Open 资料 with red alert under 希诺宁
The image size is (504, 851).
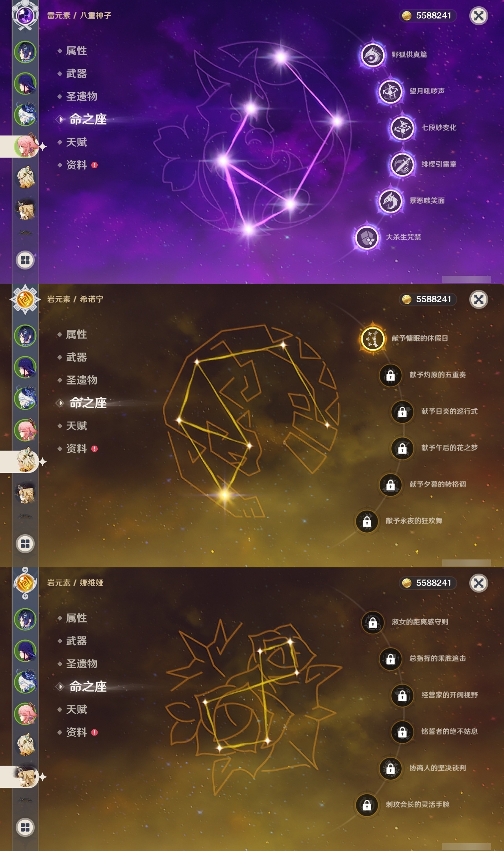click(77, 449)
